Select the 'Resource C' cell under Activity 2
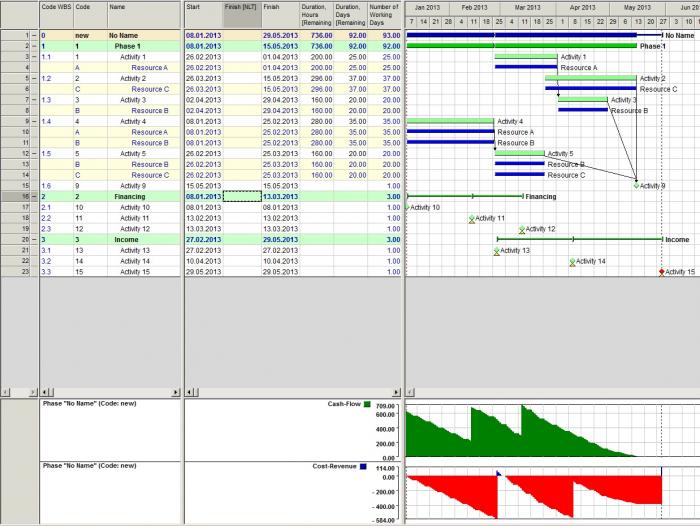The height and width of the screenshot is (526, 700). [144, 89]
